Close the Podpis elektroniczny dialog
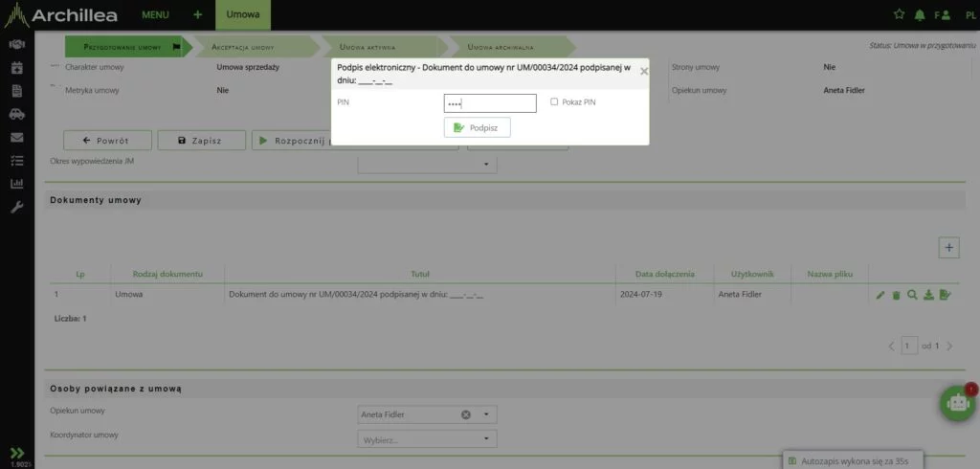980x469 pixels. 643,71
